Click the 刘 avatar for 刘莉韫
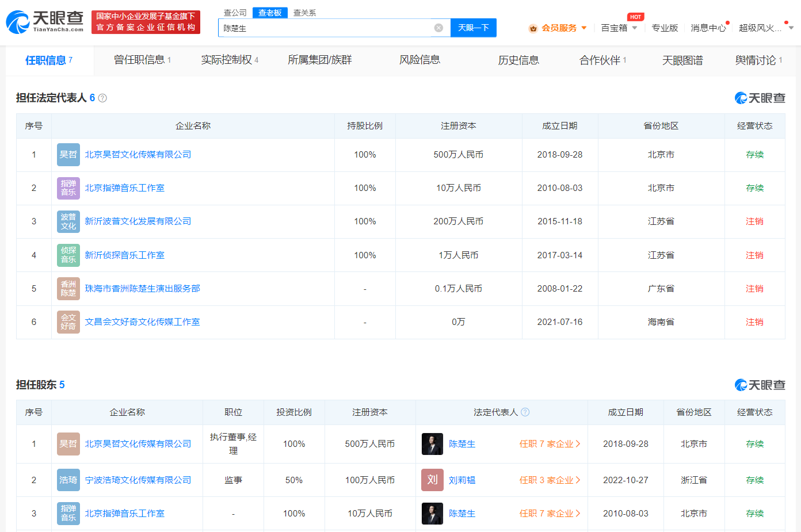 432,480
